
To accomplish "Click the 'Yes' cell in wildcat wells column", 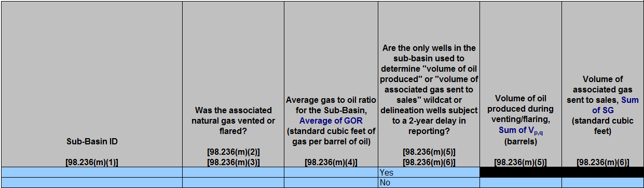I will (429, 172).
